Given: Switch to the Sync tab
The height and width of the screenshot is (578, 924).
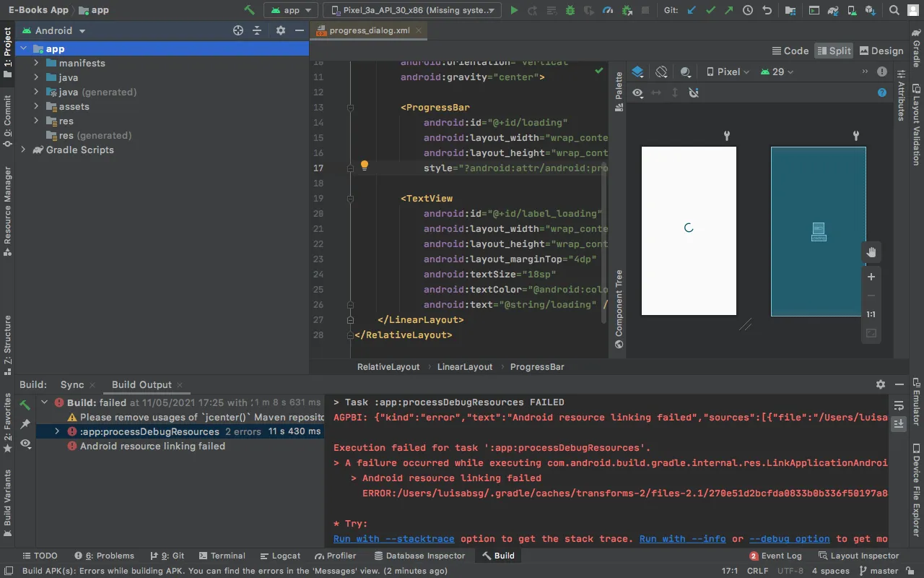Looking at the screenshot, I should click(72, 385).
